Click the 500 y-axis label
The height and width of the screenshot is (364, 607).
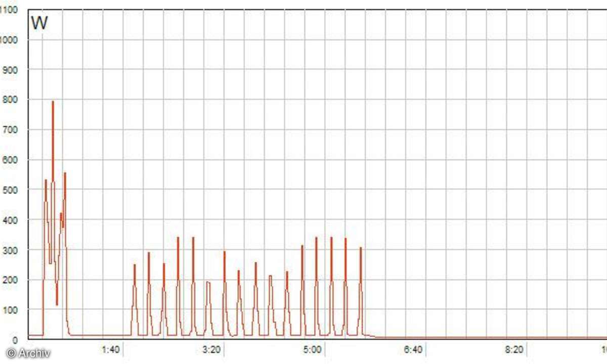11,190
